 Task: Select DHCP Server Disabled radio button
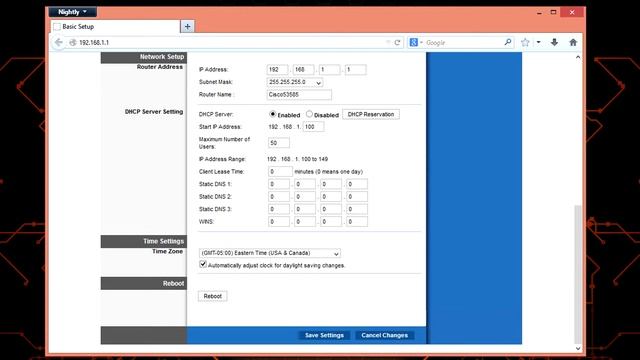[x=309, y=114]
